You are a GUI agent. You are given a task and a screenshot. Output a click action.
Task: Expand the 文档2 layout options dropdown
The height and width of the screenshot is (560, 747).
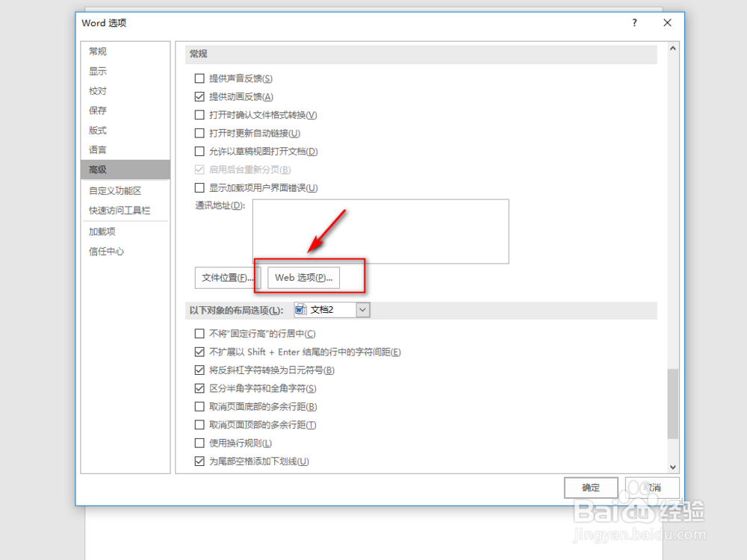click(362, 310)
